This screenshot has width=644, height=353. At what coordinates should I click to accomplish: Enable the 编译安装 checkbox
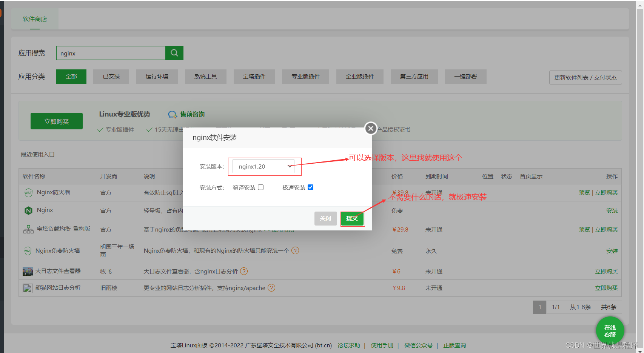point(260,187)
